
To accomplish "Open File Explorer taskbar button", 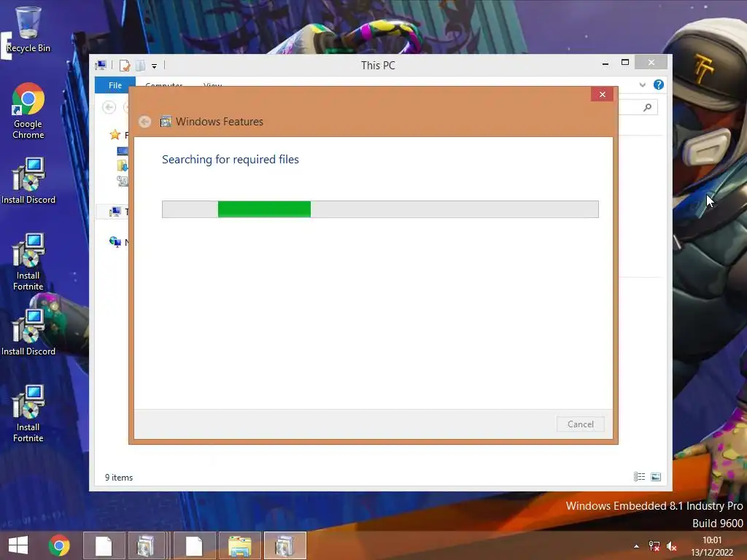I will (x=239, y=545).
